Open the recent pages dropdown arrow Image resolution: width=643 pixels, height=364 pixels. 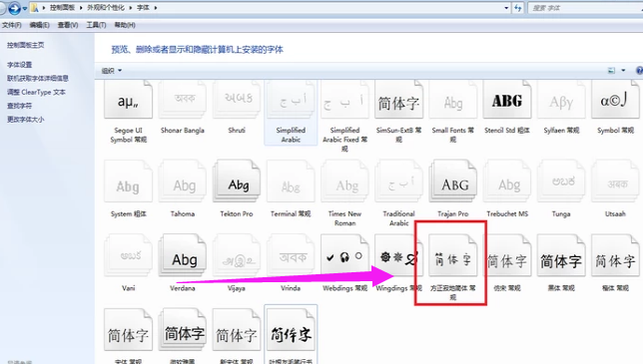(25, 8)
